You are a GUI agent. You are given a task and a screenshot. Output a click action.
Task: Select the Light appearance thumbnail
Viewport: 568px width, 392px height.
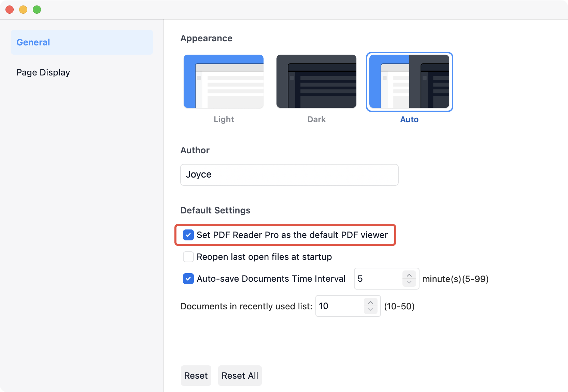coord(224,81)
